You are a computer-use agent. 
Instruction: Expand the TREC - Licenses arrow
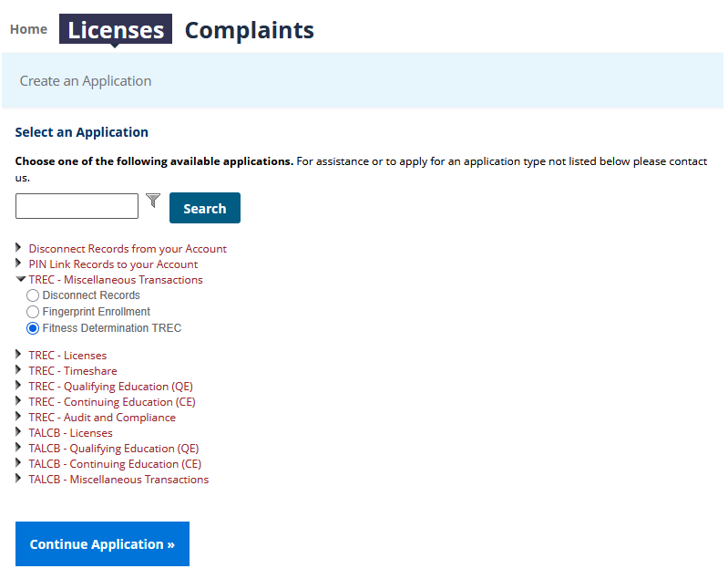[19, 355]
